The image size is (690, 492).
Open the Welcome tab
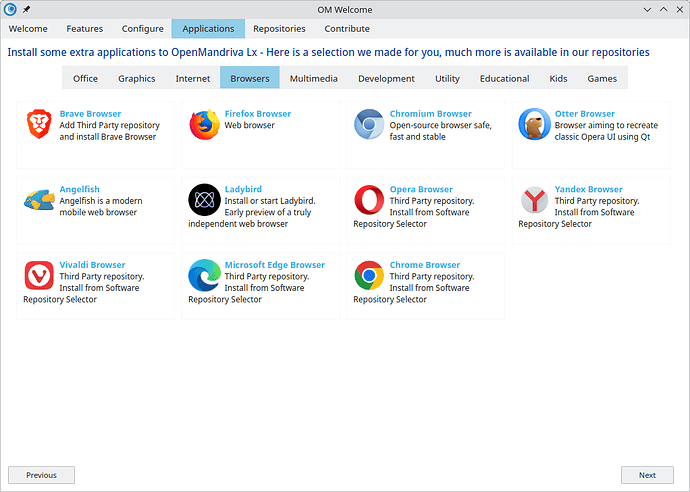(x=28, y=29)
